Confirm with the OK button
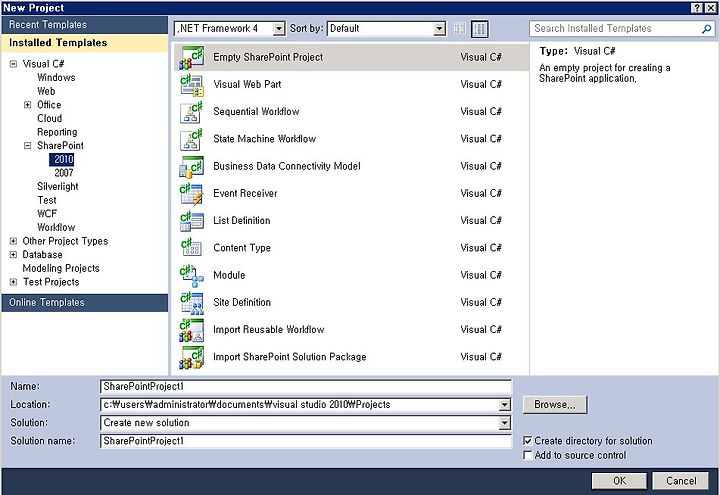This screenshot has width=720, height=495. [x=619, y=481]
